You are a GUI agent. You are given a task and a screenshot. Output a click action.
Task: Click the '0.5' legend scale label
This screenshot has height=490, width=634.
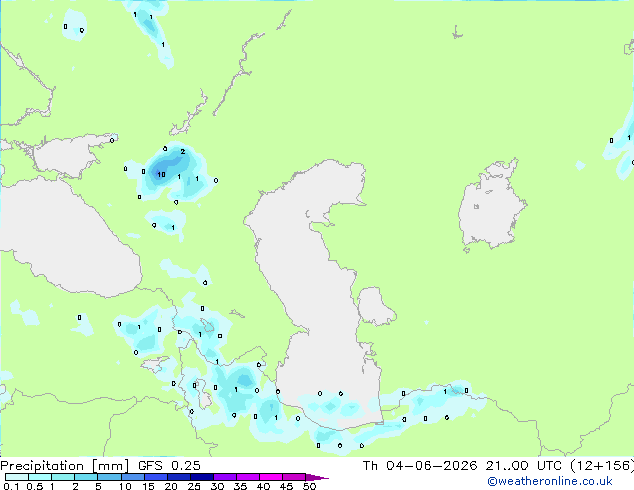pyautogui.click(x=34, y=486)
